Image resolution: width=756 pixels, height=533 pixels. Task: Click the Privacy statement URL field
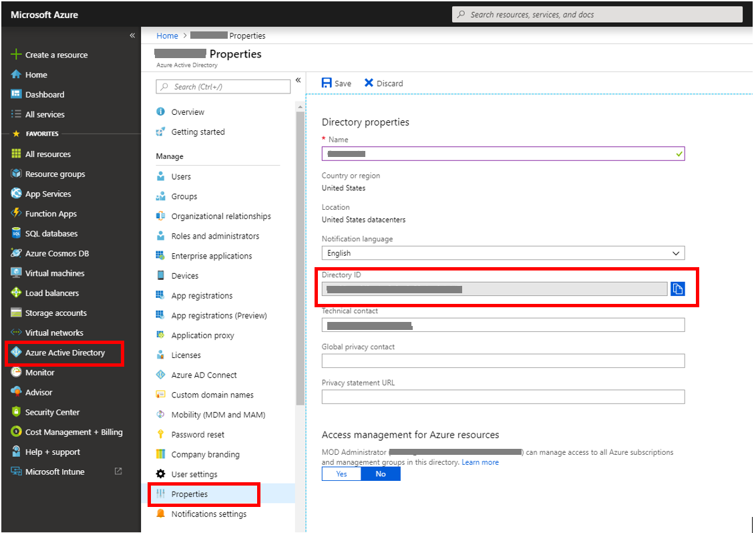point(503,397)
